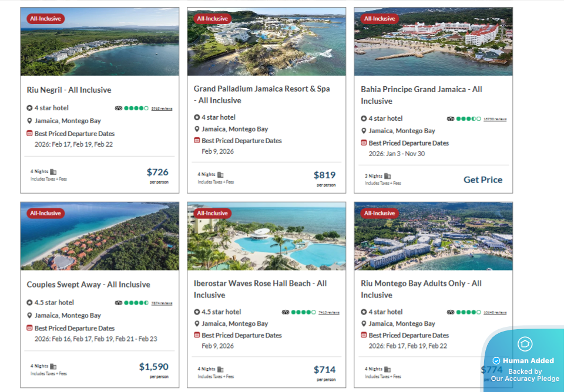
Task: Select the Bahia Principe resort aerial photo
Action: [x=434, y=42]
